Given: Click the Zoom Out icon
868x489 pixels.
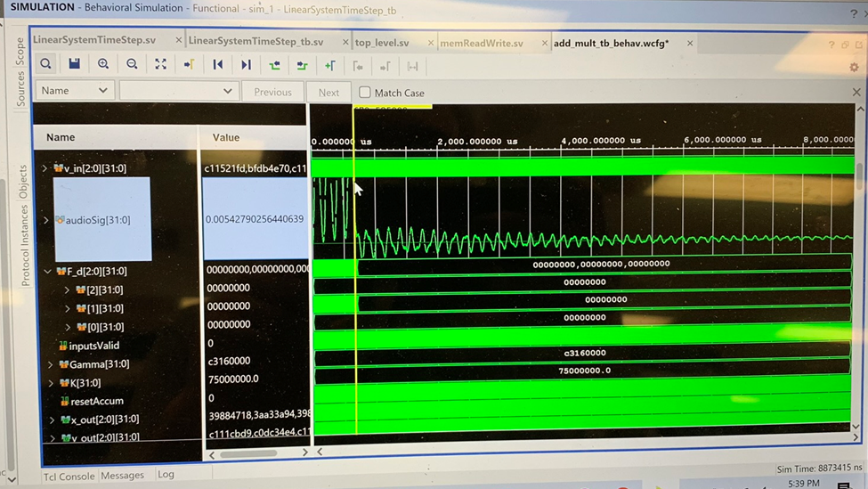Looking at the screenshot, I should [132, 64].
